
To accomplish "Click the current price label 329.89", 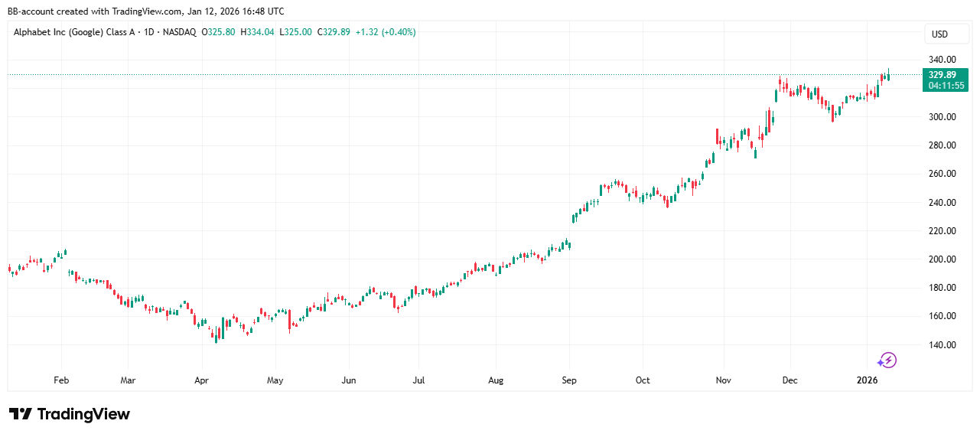I will 941,74.
